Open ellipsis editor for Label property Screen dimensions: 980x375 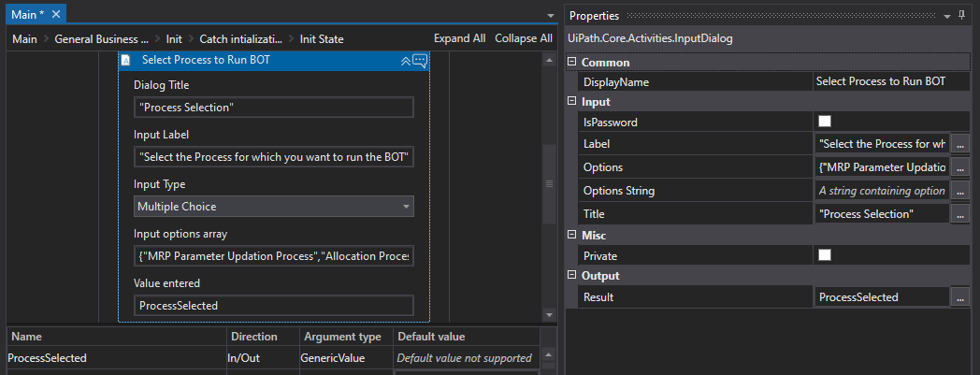960,144
